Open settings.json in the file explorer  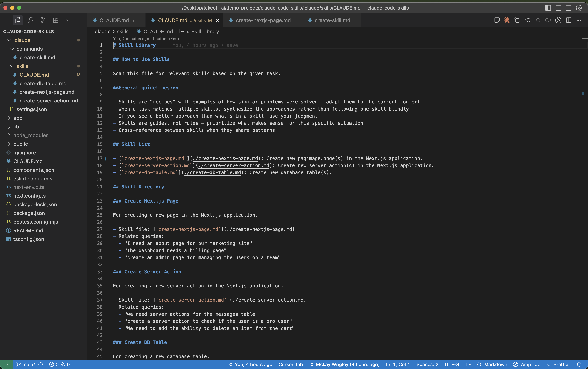[31, 109]
